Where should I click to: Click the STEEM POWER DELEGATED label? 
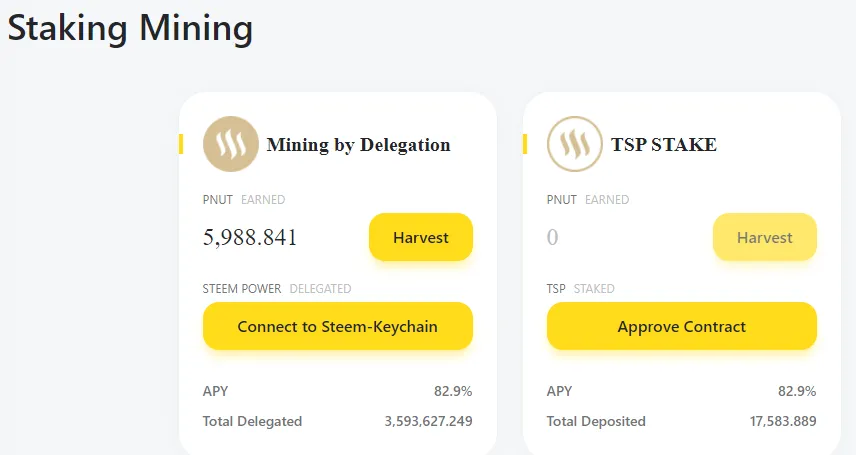277,288
